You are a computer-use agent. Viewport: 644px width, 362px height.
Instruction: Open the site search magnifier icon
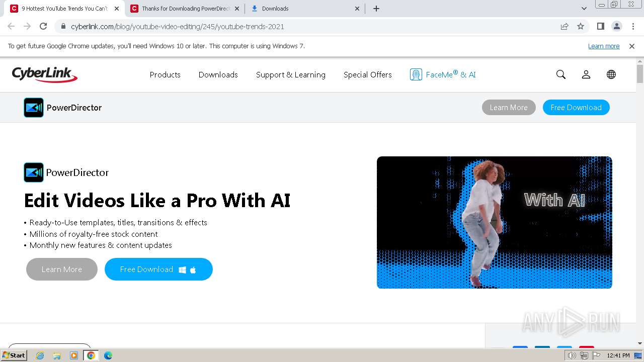[561, 74]
